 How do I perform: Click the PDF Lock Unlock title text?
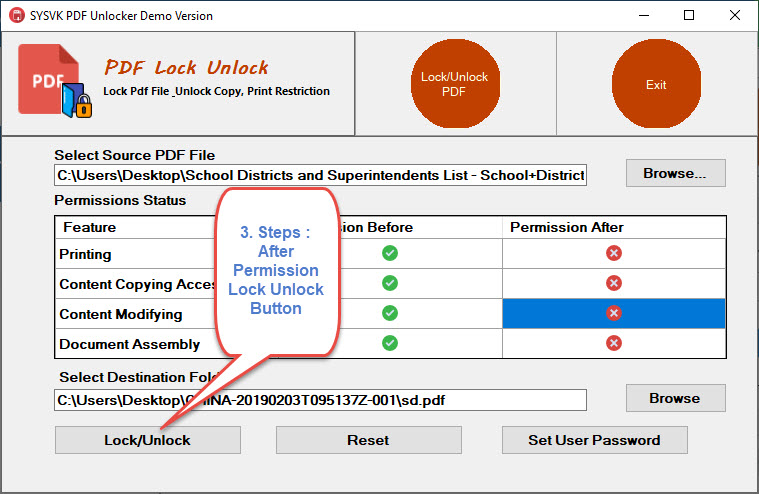coord(186,67)
